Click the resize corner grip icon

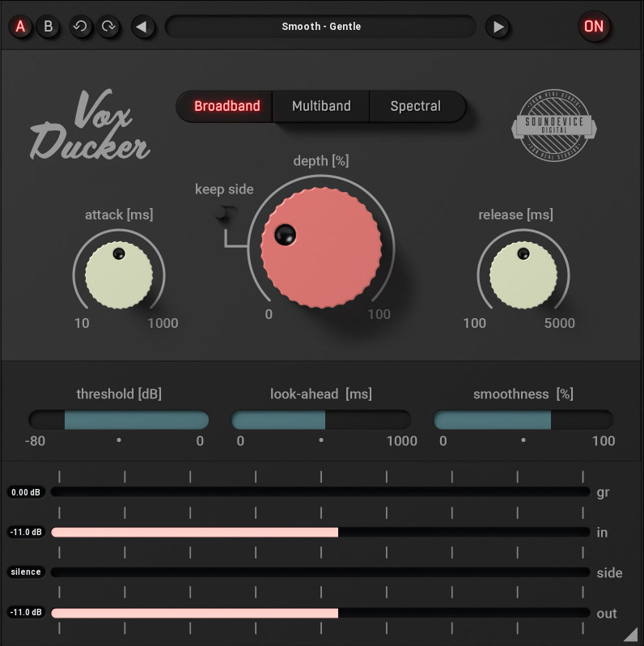[x=632, y=635]
